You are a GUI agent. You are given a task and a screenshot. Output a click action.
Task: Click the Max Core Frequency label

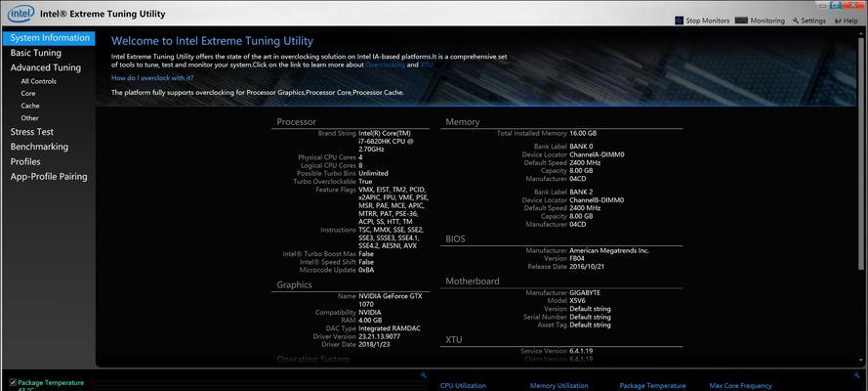(740, 385)
